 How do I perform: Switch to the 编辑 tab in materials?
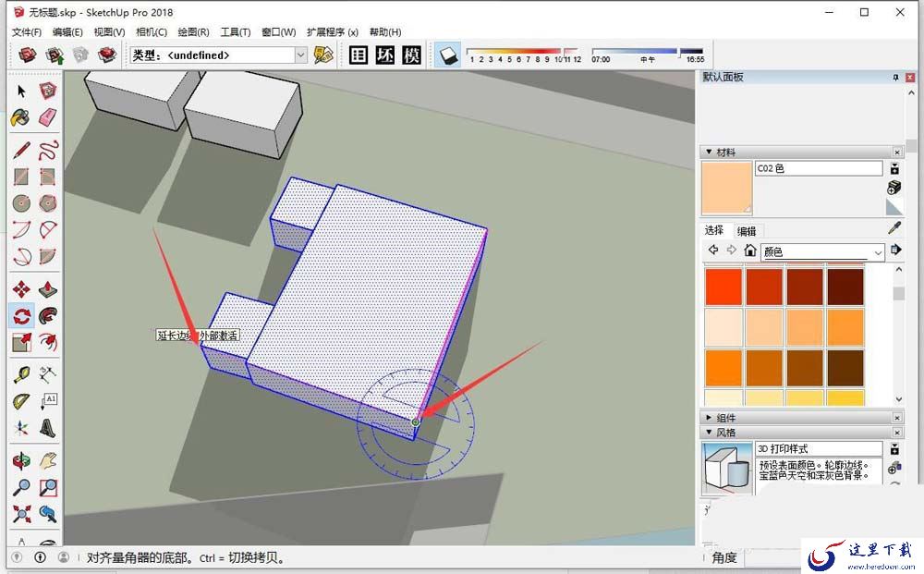[x=746, y=231]
